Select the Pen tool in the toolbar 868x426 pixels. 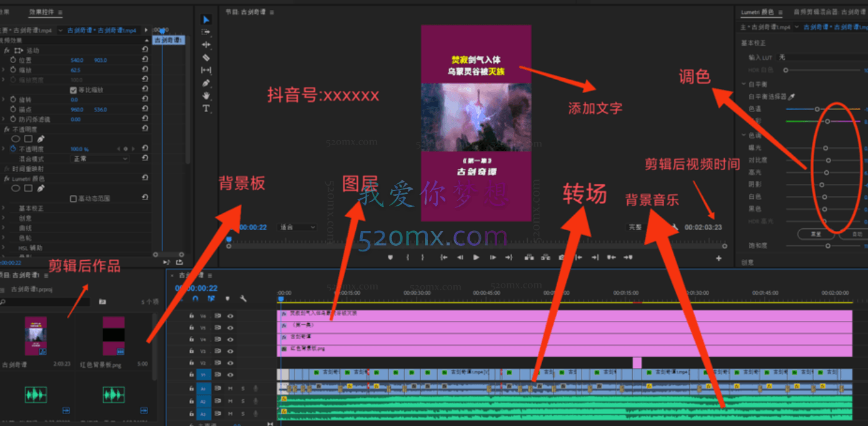click(x=207, y=82)
